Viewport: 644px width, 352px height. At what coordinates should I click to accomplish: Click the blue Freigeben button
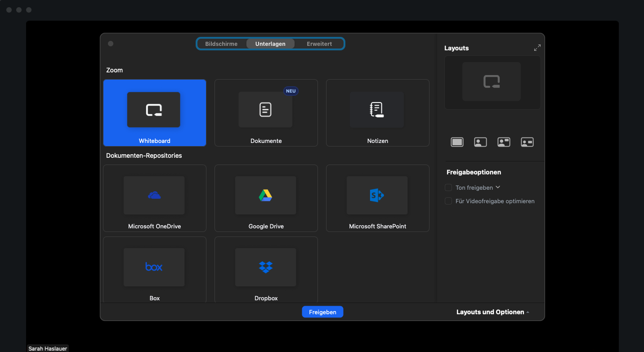coord(322,312)
